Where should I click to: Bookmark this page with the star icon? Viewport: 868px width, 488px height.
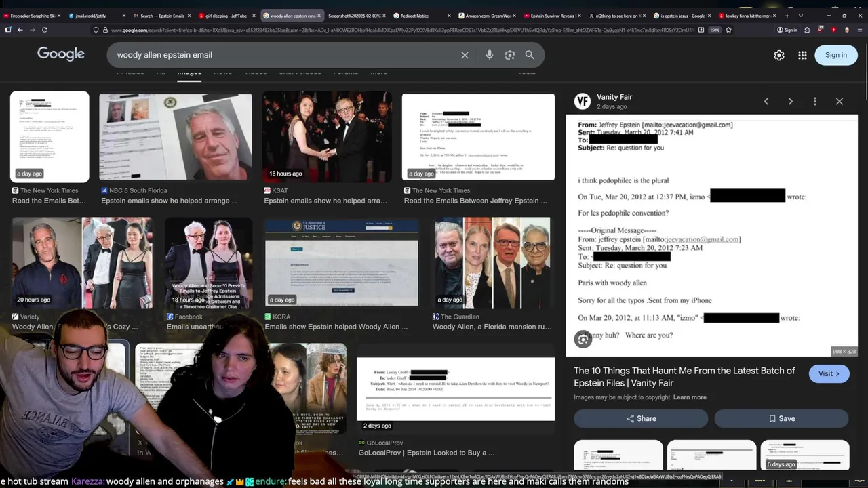tap(729, 30)
